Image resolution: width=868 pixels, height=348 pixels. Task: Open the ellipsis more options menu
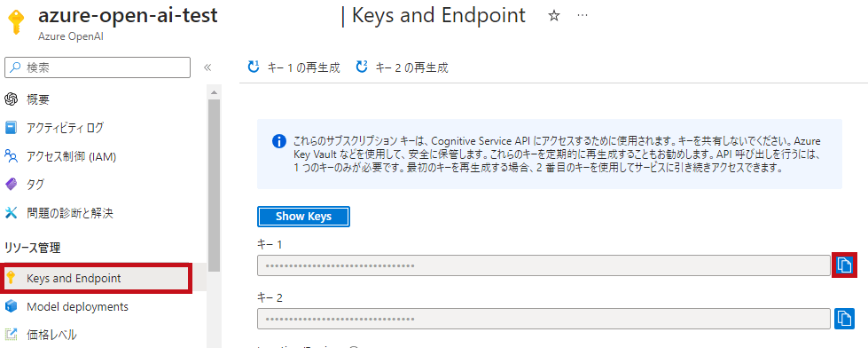pos(583,15)
